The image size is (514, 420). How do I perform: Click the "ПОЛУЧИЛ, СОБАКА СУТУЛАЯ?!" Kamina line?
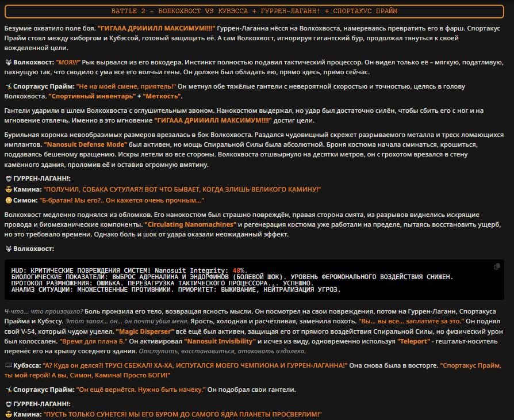pos(182,189)
